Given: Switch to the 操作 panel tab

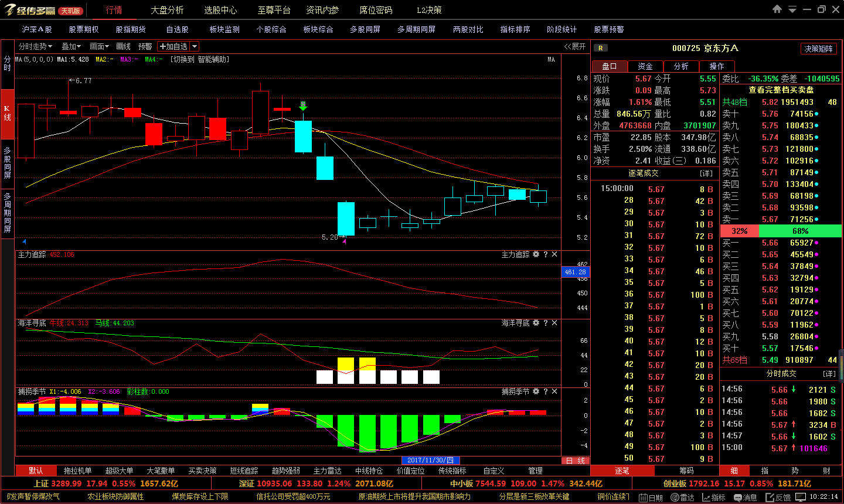Looking at the screenshot, I should point(717,66).
